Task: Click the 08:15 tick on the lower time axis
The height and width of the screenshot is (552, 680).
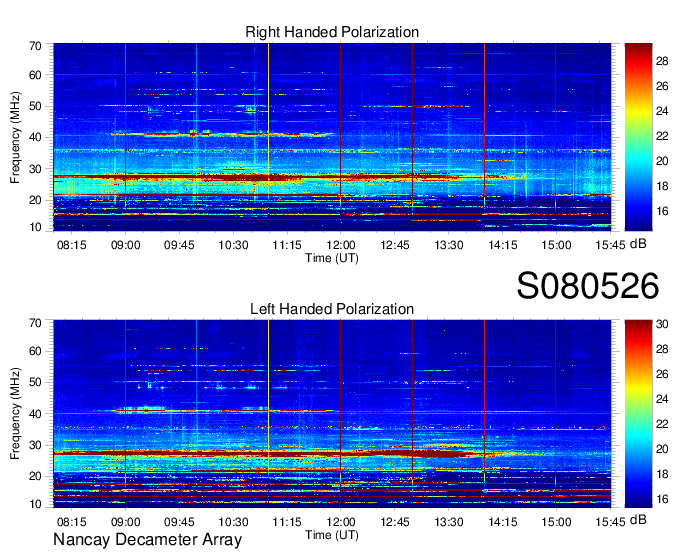Action: click(72, 522)
